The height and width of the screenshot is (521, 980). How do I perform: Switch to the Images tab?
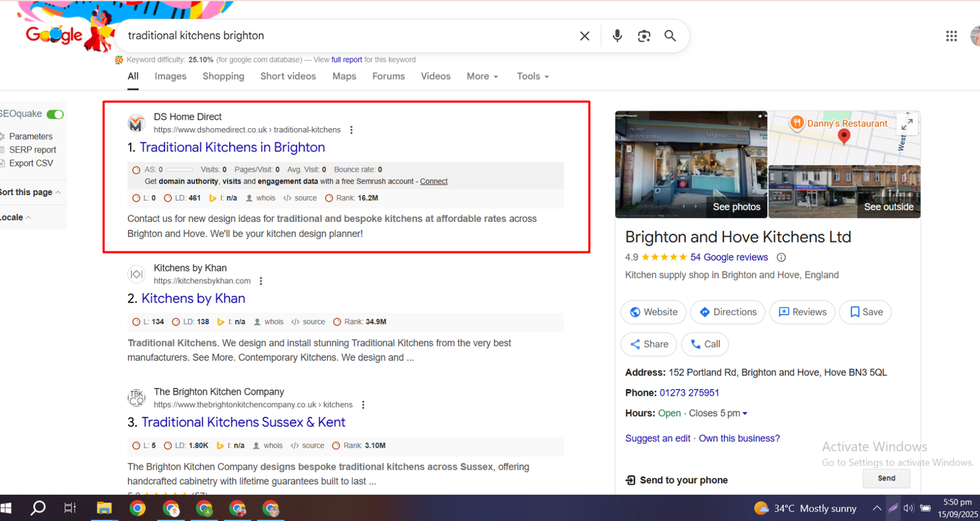(x=170, y=77)
